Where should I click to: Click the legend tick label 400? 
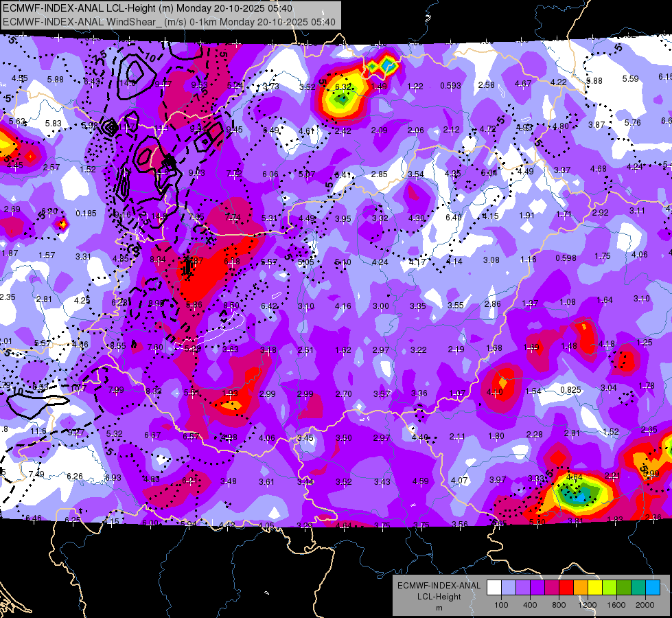(x=530, y=605)
